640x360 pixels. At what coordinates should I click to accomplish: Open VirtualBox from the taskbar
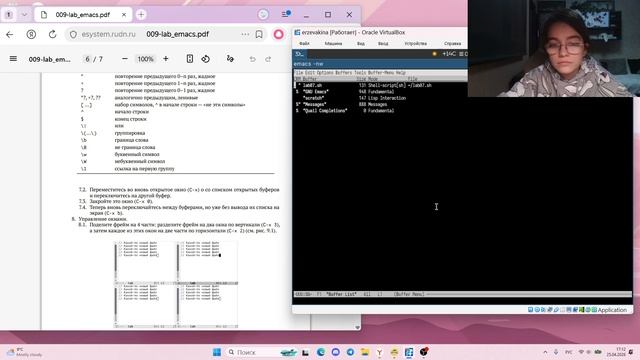tap(409, 352)
